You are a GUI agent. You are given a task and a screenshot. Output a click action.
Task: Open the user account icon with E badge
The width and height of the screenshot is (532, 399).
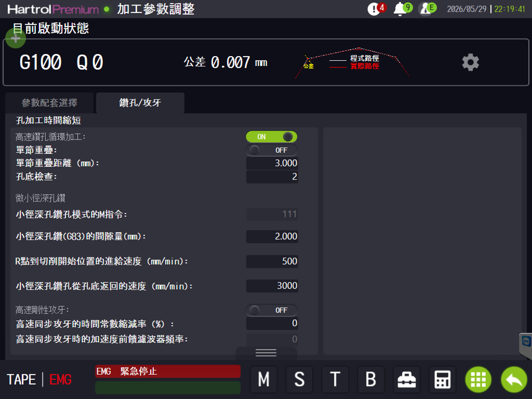pyautogui.click(x=428, y=9)
